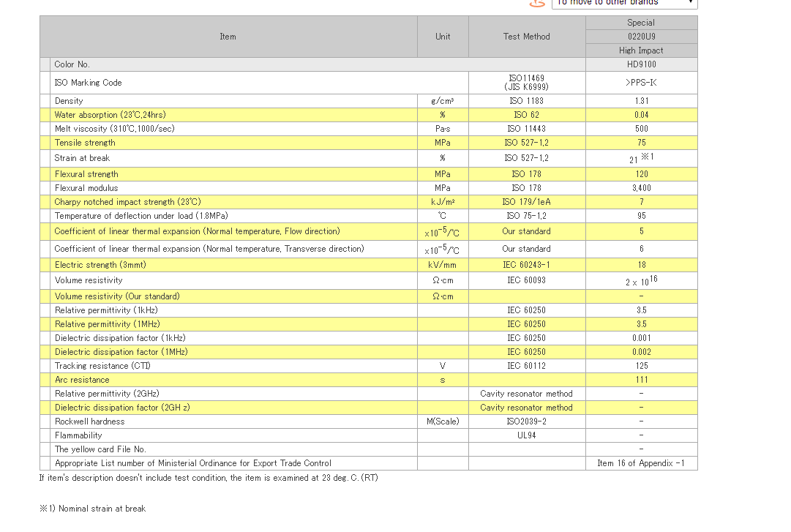
Task: Click the 'ISO 62' test method cell
Action: coord(527,115)
